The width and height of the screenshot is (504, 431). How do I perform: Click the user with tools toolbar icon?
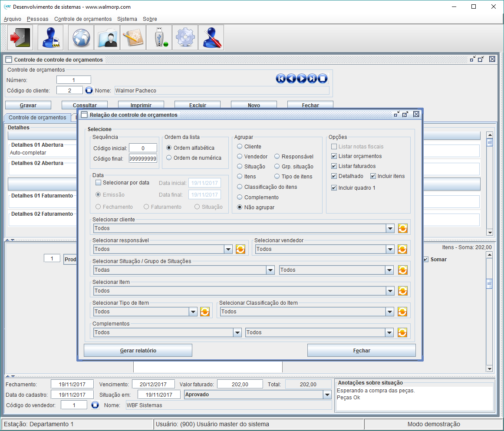[211, 38]
